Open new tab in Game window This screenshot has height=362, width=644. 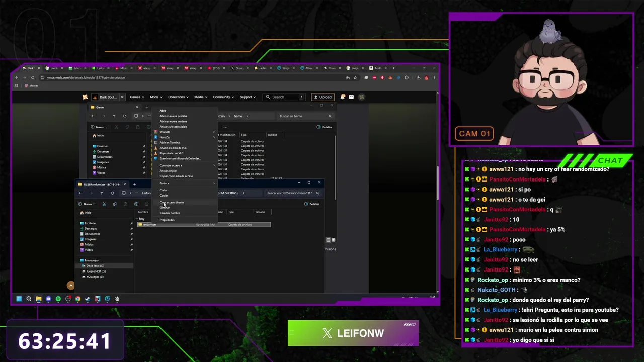(x=147, y=107)
